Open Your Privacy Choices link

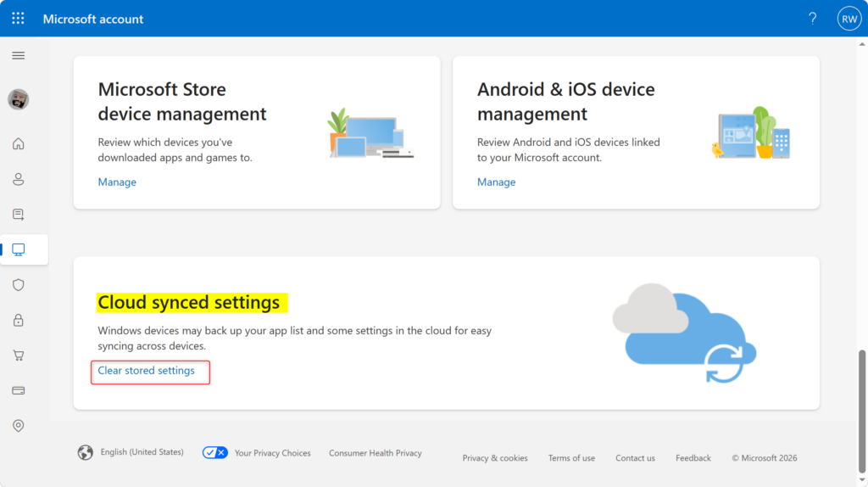point(272,453)
